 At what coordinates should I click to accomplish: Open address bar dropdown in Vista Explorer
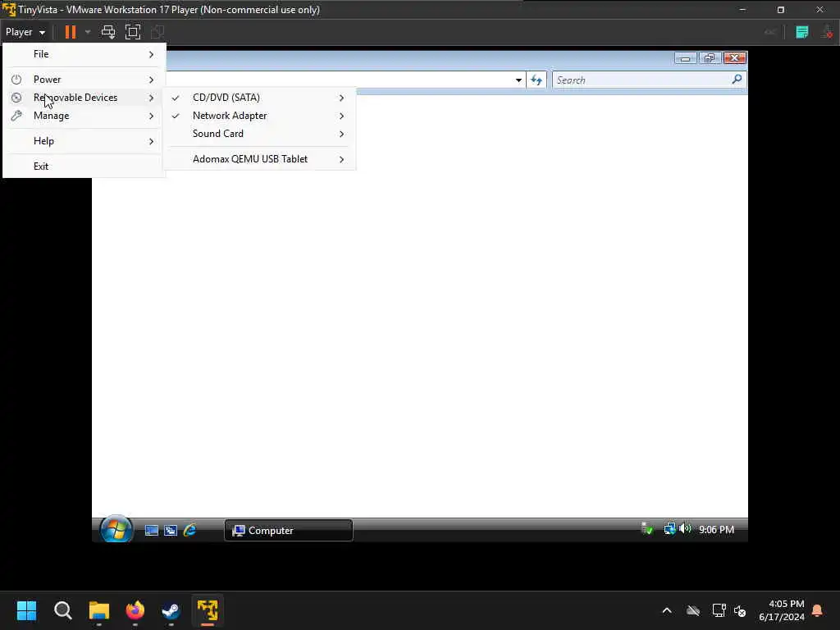pos(518,80)
